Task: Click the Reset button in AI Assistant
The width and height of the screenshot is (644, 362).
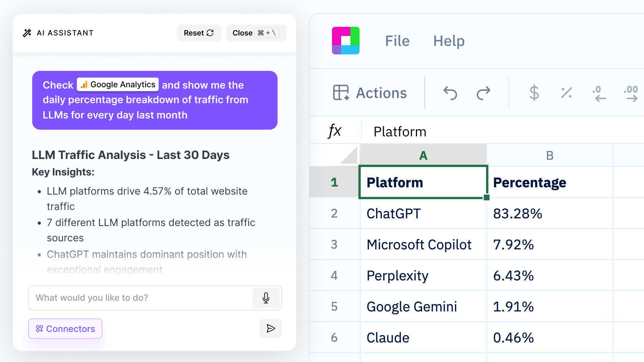Action: pyautogui.click(x=199, y=33)
